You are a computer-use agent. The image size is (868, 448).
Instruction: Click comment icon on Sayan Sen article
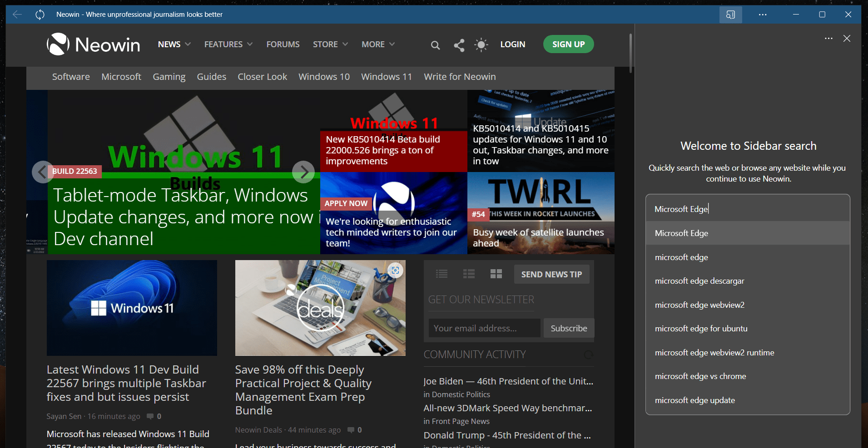coord(150,417)
